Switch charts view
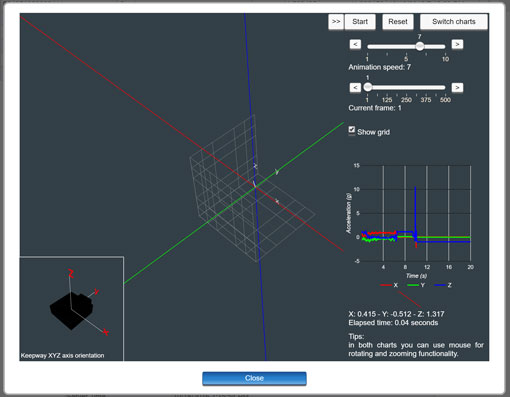 coord(454,22)
